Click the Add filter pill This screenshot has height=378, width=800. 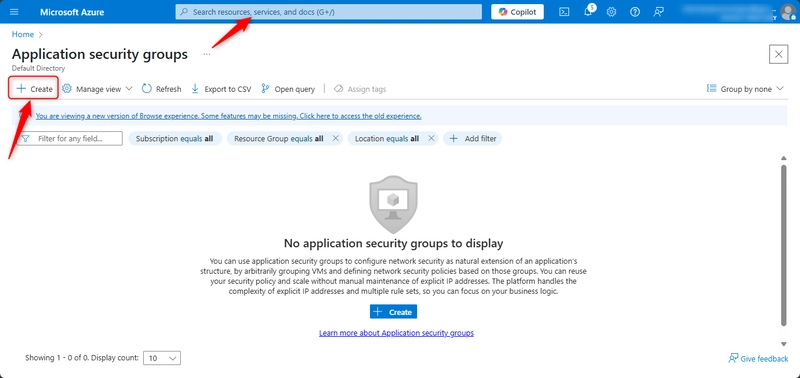[472, 138]
